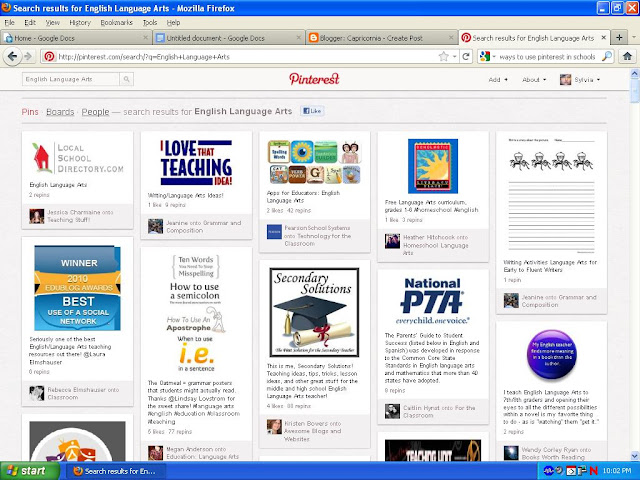Open the About dropdown menu
The image size is (640, 480).
[x=534, y=80]
